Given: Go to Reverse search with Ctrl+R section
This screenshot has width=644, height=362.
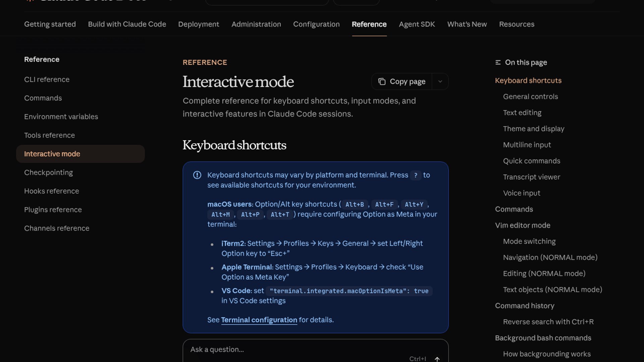Looking at the screenshot, I should coord(548,322).
